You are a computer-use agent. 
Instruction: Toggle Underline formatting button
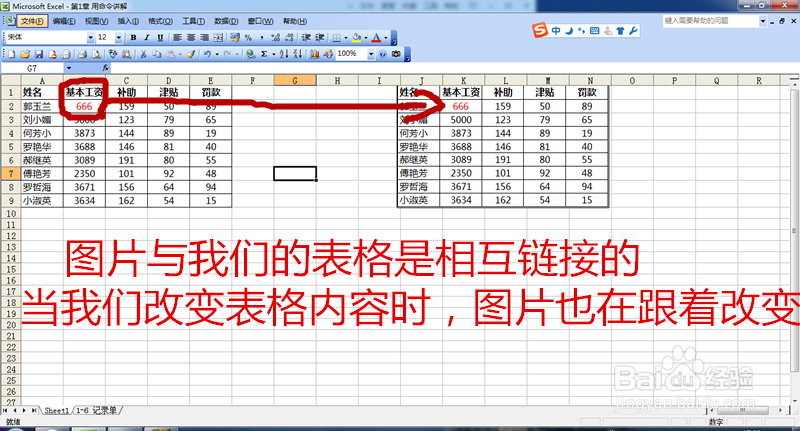coord(160,37)
